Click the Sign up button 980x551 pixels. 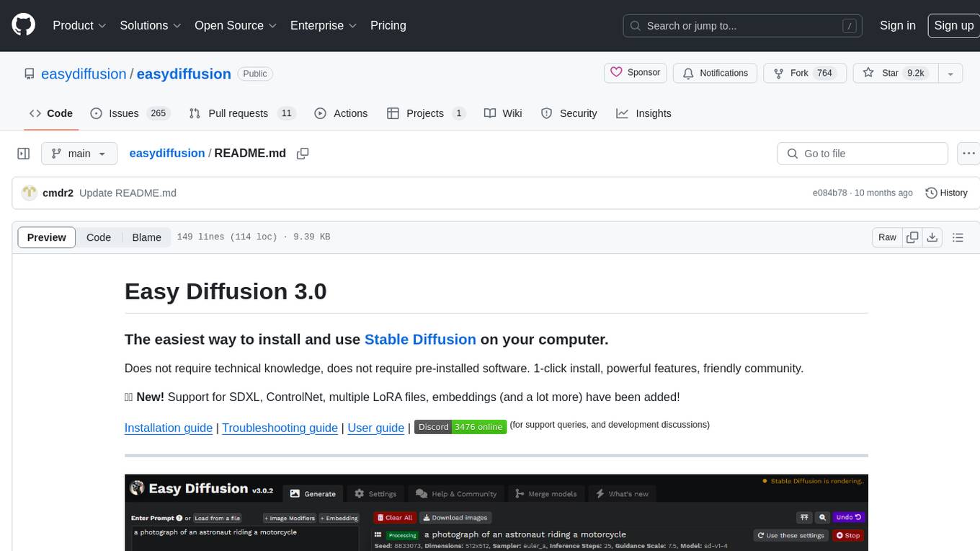coord(953,25)
